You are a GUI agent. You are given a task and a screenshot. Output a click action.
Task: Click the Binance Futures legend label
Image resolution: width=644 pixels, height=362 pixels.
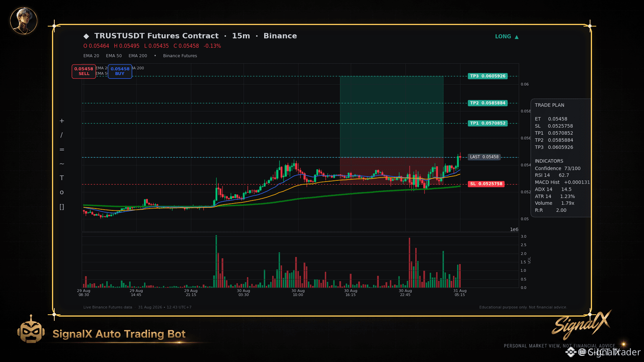(180, 56)
